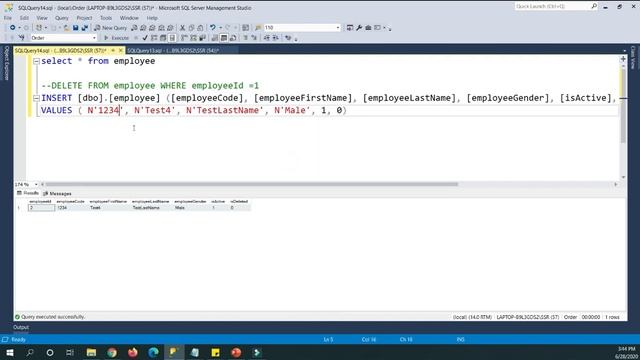Screen dimensions: 640x360
Task: Click the result cell '1234'
Action: 62,208
